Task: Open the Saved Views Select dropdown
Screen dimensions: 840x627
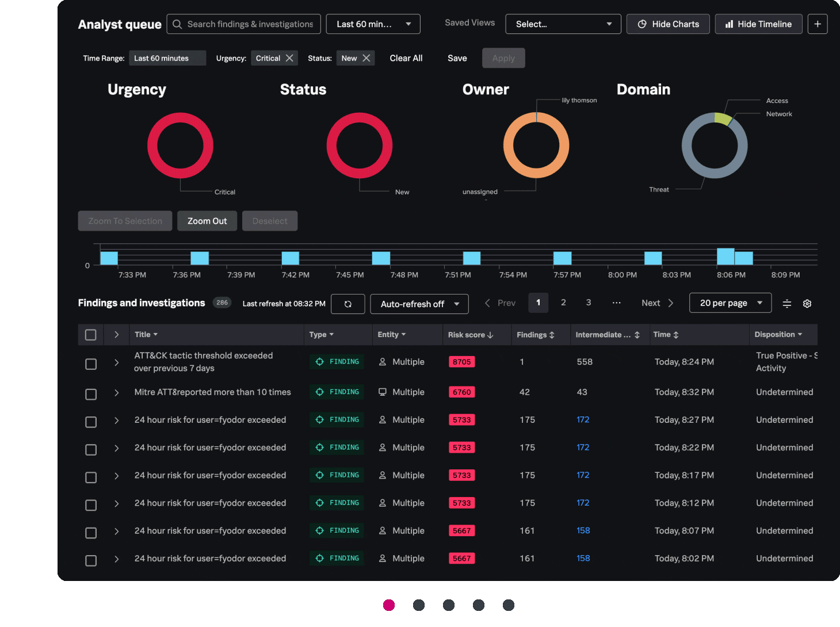Action: point(563,24)
